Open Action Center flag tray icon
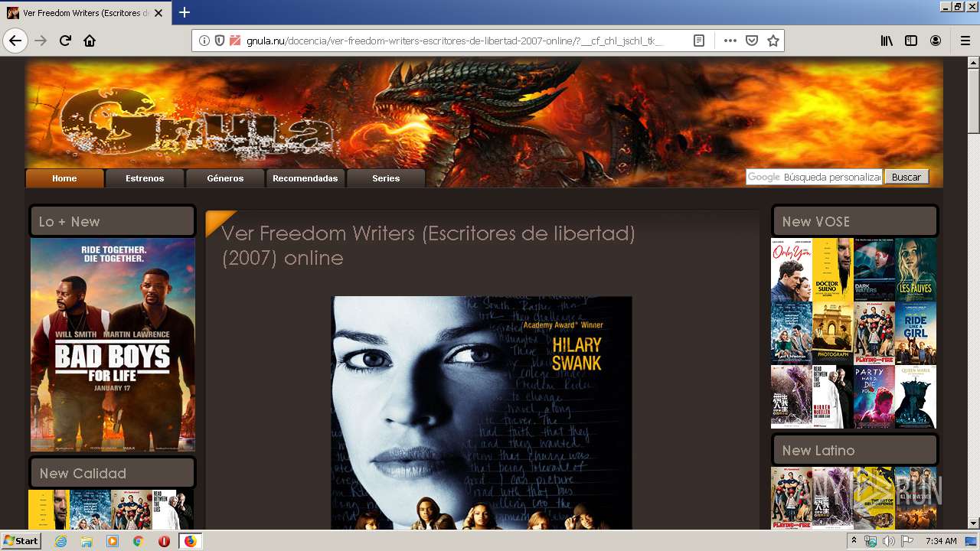The height and width of the screenshot is (551, 980). click(x=907, y=541)
